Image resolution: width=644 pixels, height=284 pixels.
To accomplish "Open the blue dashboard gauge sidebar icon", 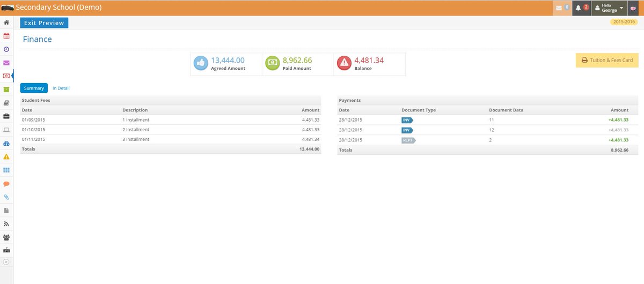I will pyautogui.click(x=6, y=144).
